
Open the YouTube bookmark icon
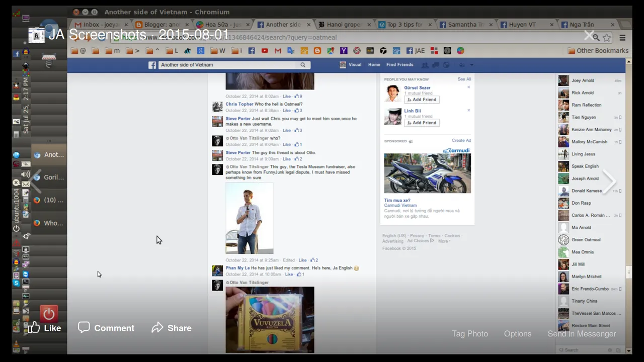click(x=265, y=51)
